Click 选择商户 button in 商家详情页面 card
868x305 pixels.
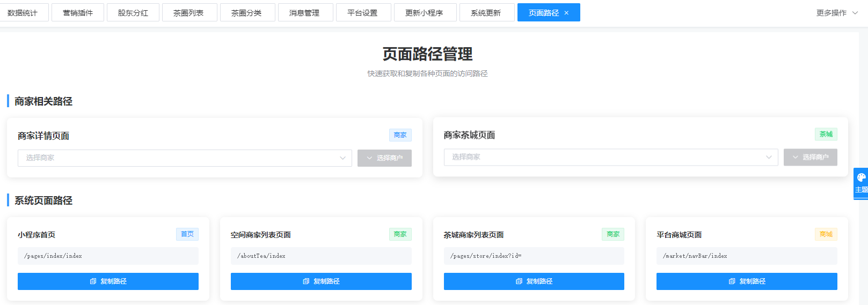point(384,158)
